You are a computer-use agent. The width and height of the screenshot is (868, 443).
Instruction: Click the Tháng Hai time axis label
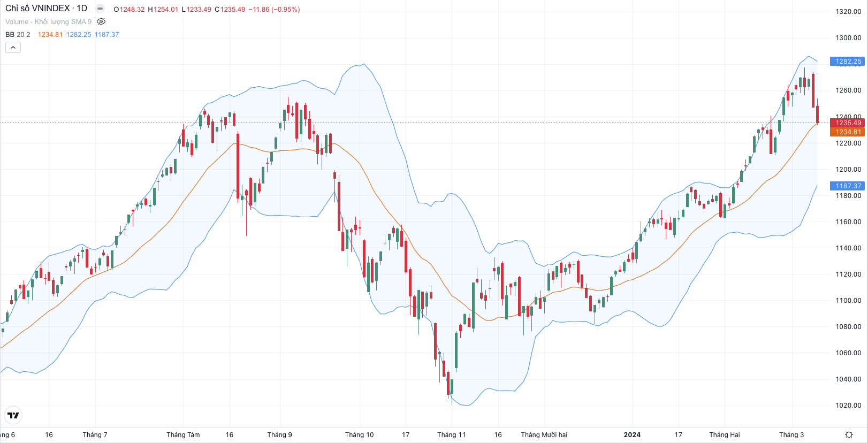click(x=724, y=435)
